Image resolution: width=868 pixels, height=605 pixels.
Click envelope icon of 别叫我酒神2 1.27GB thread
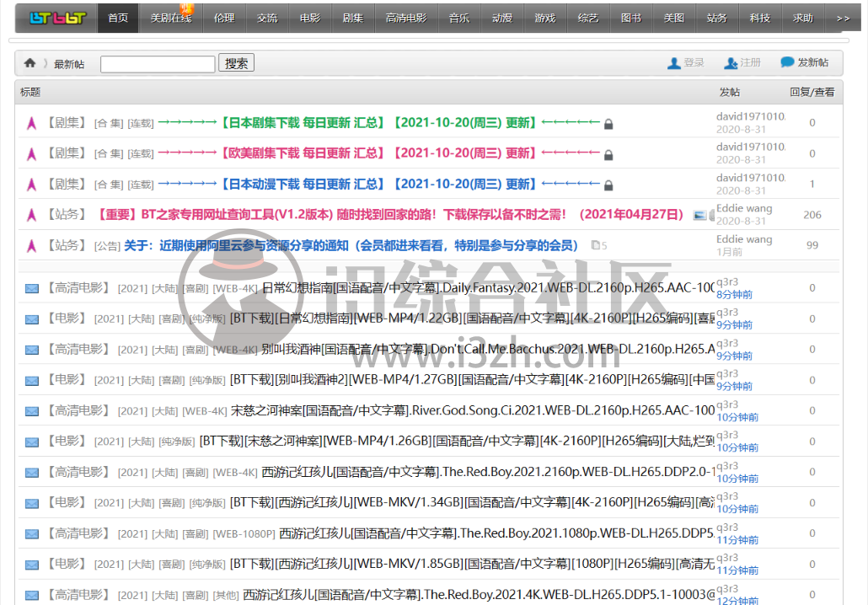tap(32, 381)
